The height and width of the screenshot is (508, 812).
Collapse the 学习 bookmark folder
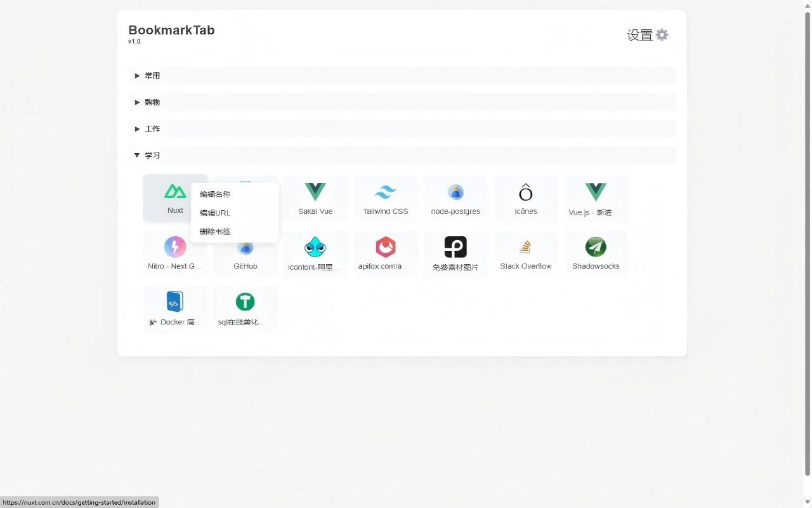[402, 156]
